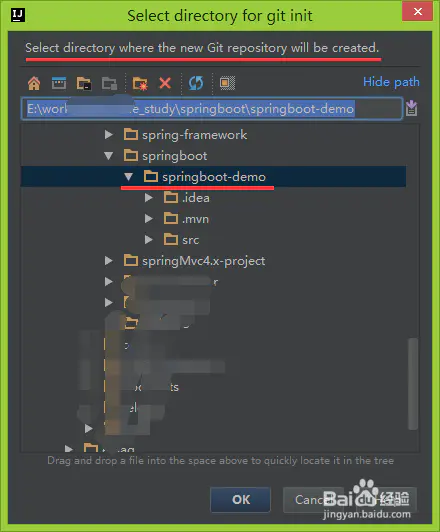This screenshot has width=440, height=532.
Task: Select the Project directory icon
Action: click(x=84, y=83)
